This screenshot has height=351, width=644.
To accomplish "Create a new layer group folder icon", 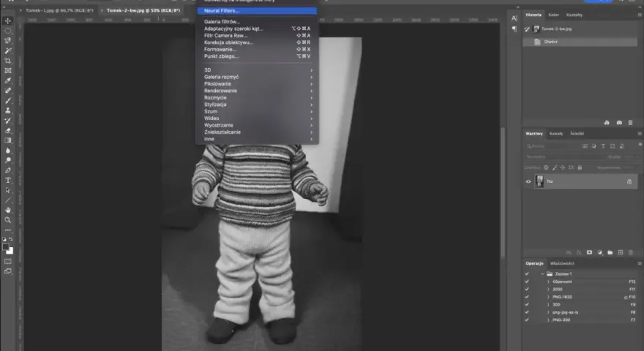I will 610,252.
